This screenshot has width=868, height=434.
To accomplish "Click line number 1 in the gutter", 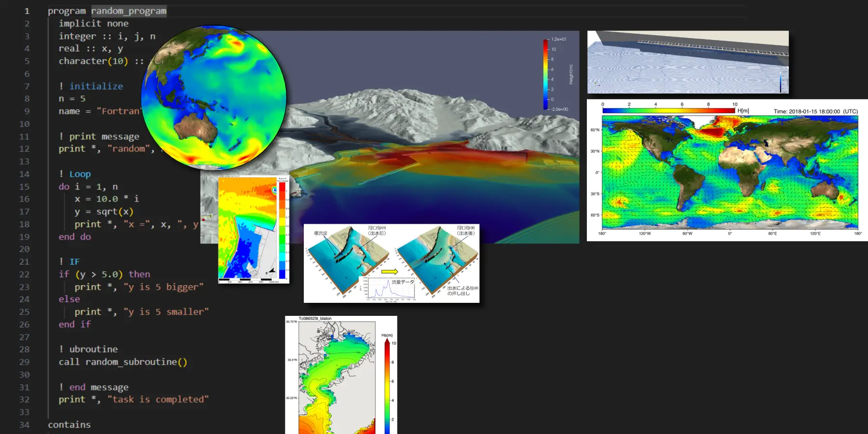I will [x=27, y=11].
